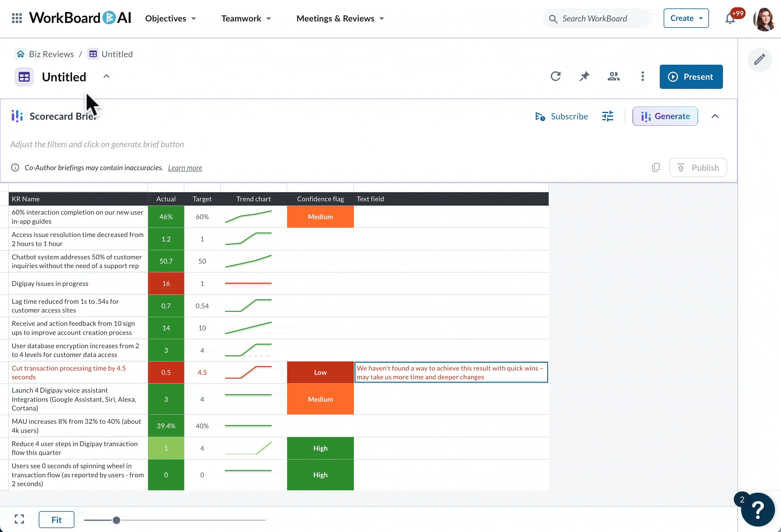Click the High flag for Reduce 4 user steps
This screenshot has height=532, width=781.
coord(320,448)
